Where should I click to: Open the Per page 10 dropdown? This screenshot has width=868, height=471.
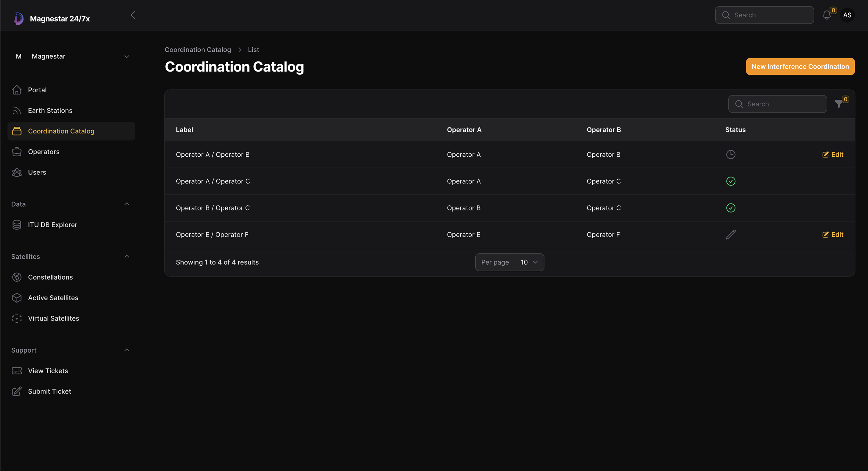(x=529, y=262)
